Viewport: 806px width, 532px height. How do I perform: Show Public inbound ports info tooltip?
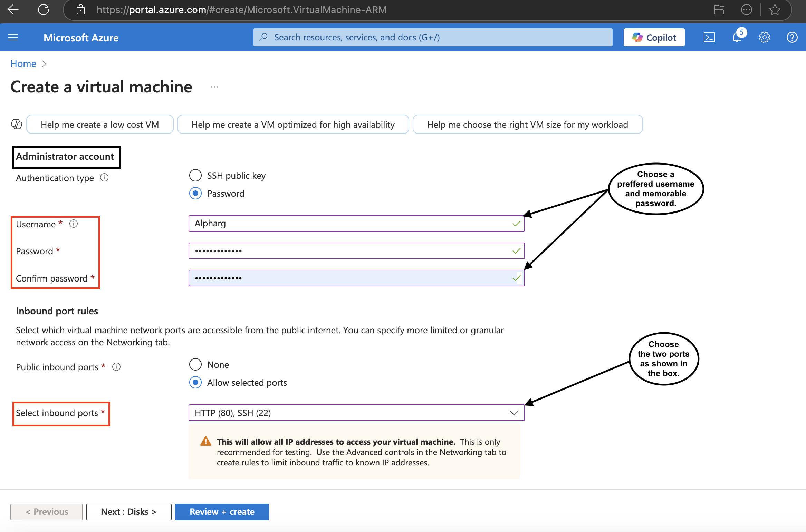click(x=116, y=367)
